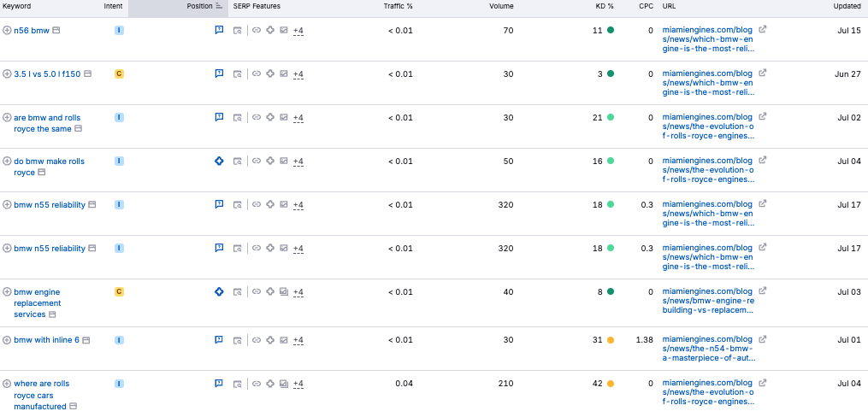Show +4 SERP features for 'bmw with inline 6'
Screen dimensions: 868x417
(x=298, y=341)
